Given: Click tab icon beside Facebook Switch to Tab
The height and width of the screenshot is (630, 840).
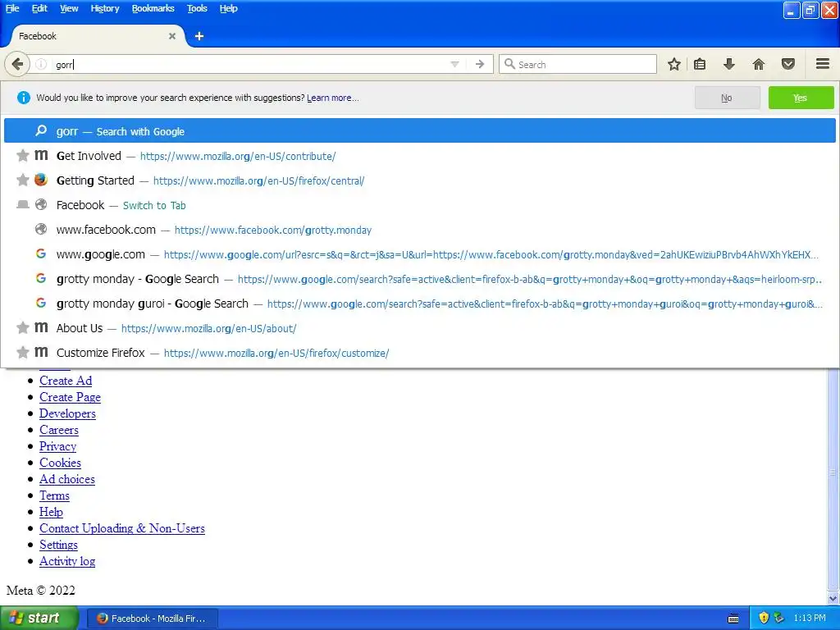Looking at the screenshot, I should pyautogui.click(x=22, y=204).
